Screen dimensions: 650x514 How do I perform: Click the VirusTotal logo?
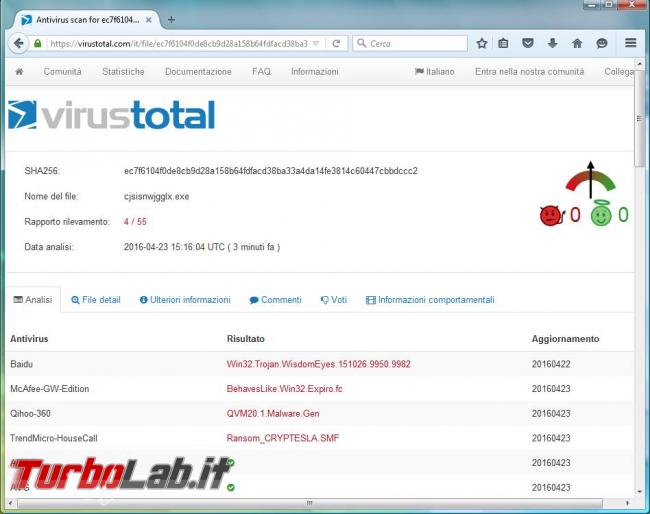coord(111,115)
